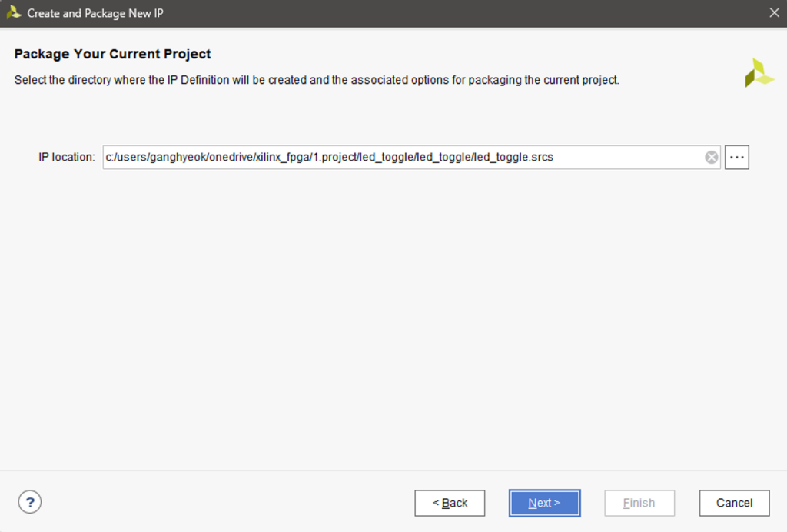787x532 pixels.
Task: Proceed with the Next button
Action: pos(544,503)
